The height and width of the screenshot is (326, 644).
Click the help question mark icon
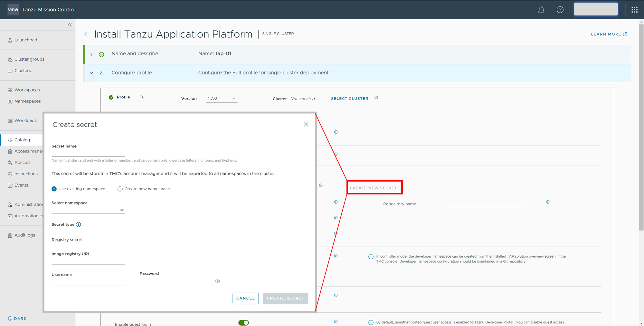coord(560,10)
